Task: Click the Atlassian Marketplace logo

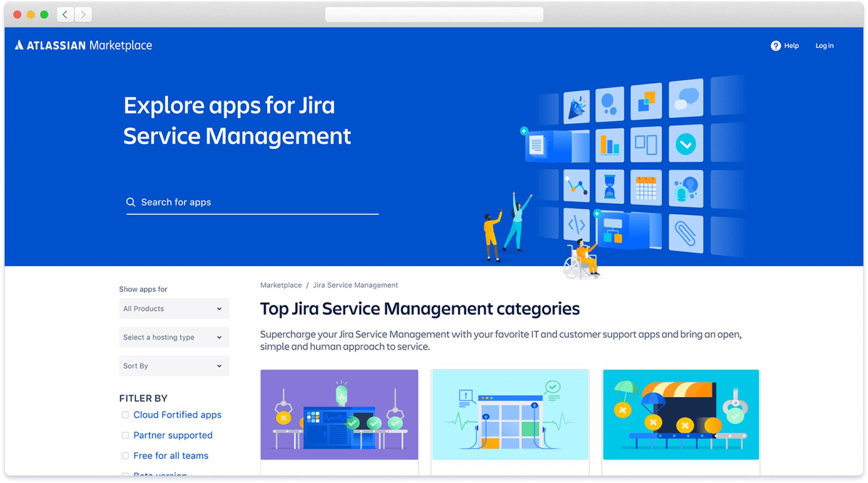Action: (x=83, y=45)
